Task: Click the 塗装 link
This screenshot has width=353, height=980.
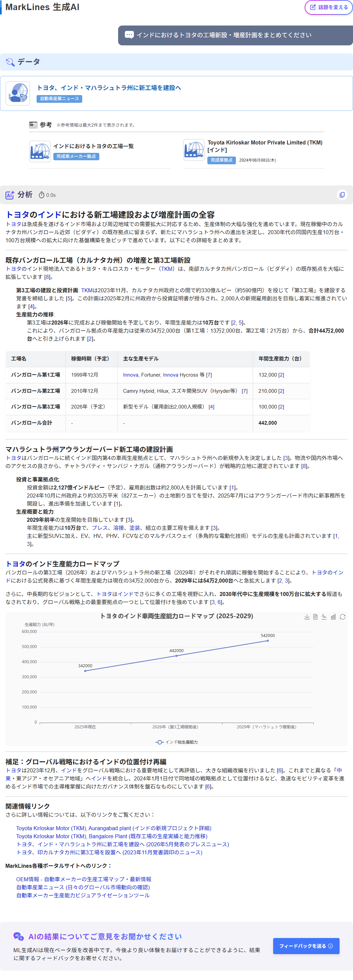Action: pos(135,528)
